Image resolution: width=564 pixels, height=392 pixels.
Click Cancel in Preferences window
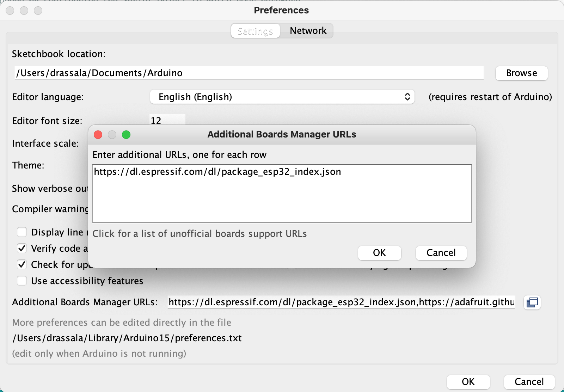[x=529, y=382]
